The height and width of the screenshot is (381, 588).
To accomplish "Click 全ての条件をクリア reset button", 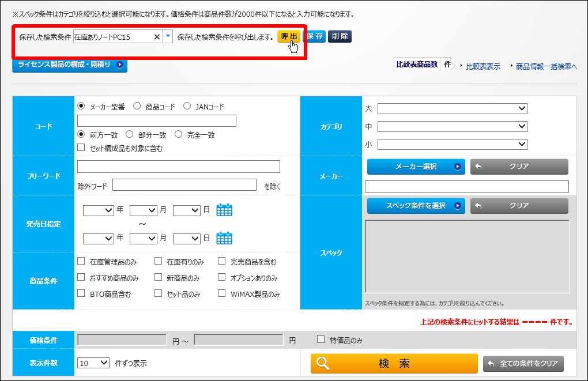I will coord(523,364).
